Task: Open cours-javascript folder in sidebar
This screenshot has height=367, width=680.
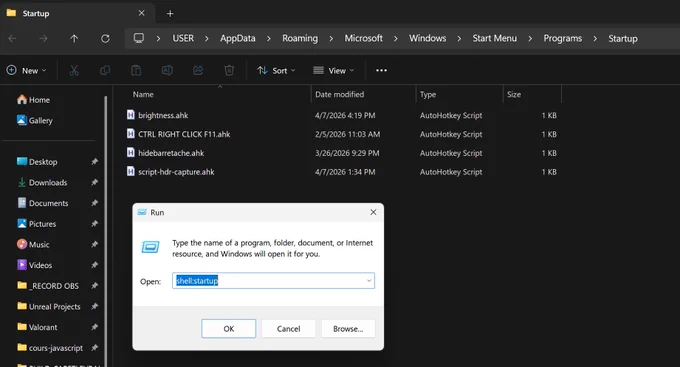Action: click(50, 348)
